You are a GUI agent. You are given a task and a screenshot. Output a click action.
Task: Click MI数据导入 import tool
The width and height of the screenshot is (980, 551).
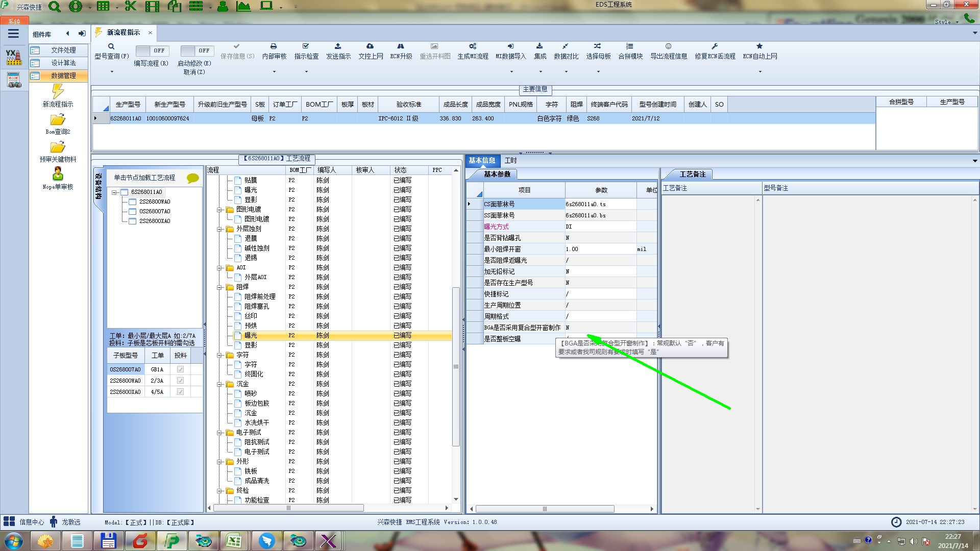point(510,52)
